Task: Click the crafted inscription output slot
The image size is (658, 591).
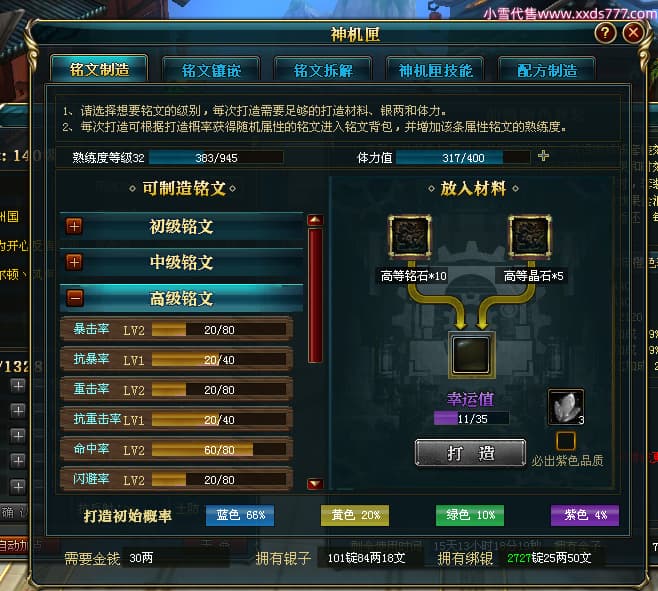Action: coord(472,355)
